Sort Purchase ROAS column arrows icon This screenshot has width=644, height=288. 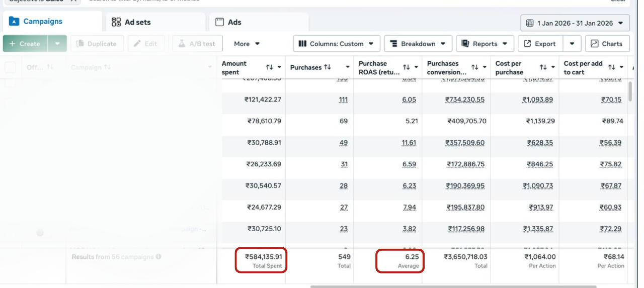[406, 67]
